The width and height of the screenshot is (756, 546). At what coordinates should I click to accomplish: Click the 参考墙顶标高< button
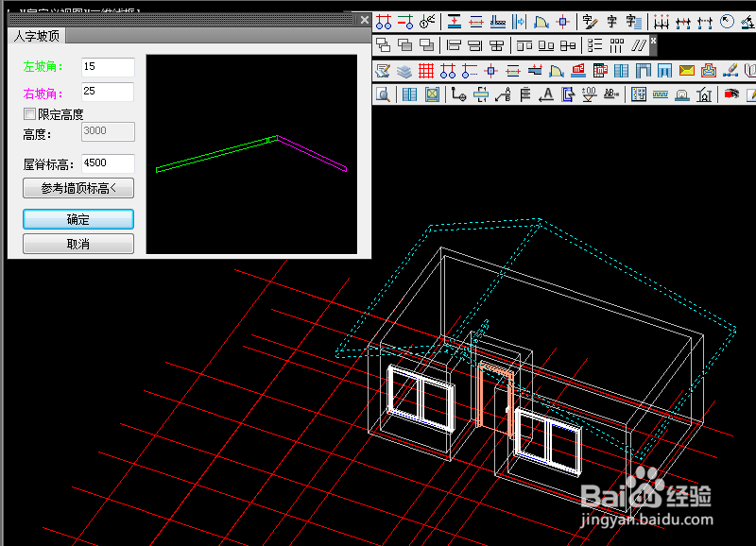coord(78,188)
